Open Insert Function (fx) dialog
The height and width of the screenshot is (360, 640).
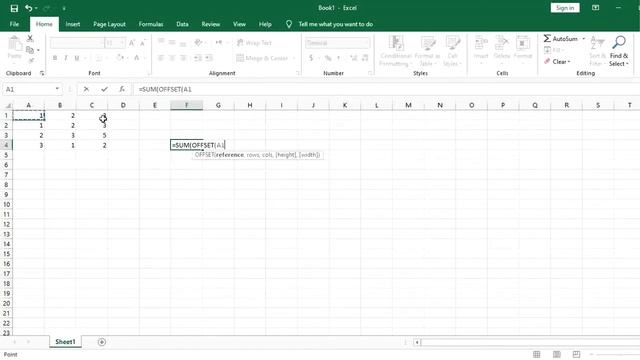tap(122, 89)
